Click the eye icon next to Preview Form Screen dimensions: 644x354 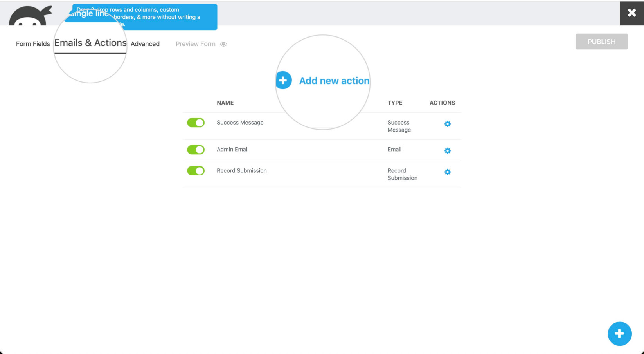[x=223, y=44]
